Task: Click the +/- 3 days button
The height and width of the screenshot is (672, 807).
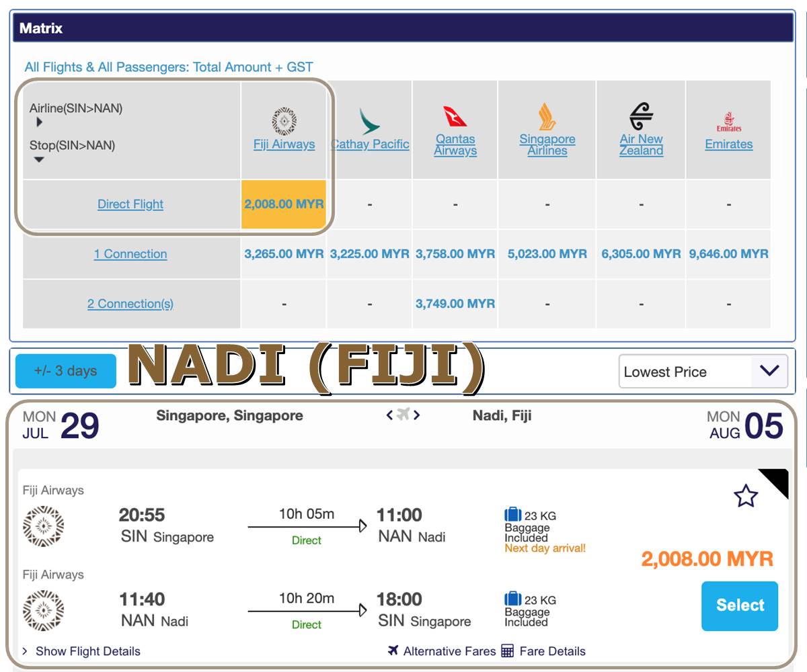Action: (x=66, y=371)
